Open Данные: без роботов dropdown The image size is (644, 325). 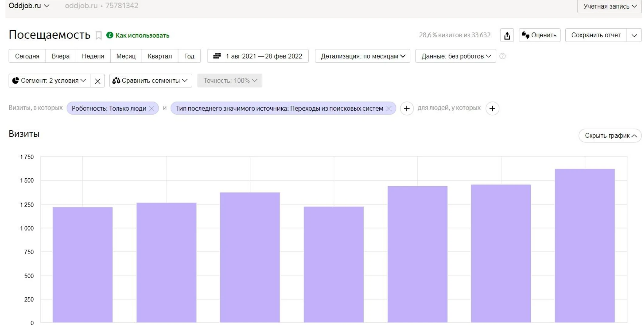(456, 56)
